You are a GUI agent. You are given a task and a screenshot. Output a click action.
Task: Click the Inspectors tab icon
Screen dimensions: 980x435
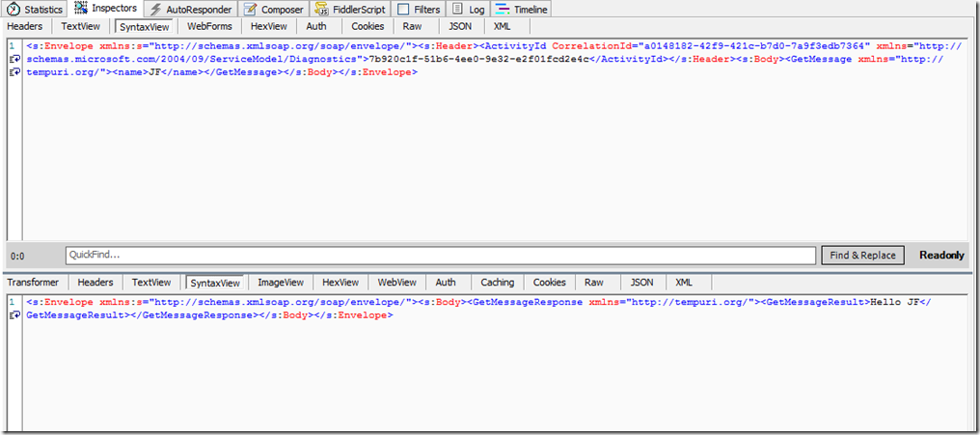(81, 9)
